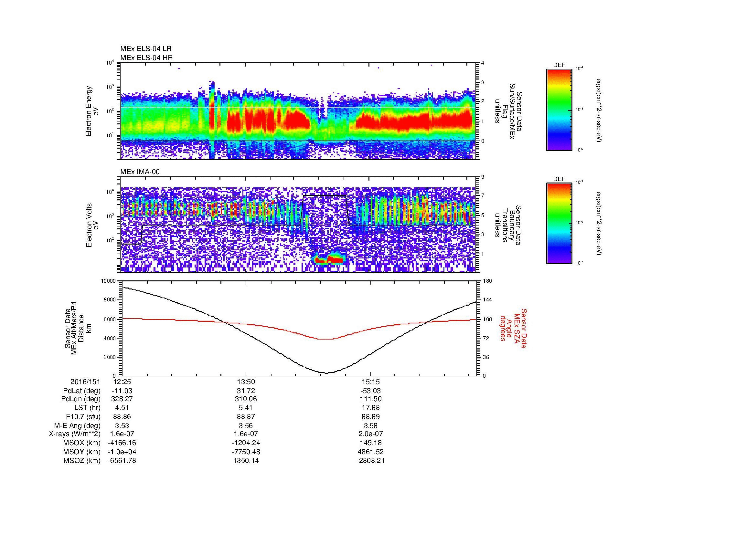The height and width of the screenshot is (534, 756).
Task: Click the F10.7 value 88.87
Action: click(x=246, y=416)
